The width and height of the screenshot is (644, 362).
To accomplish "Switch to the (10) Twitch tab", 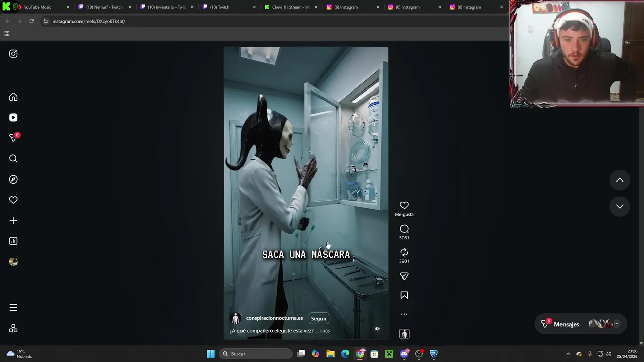I will tap(228, 7).
